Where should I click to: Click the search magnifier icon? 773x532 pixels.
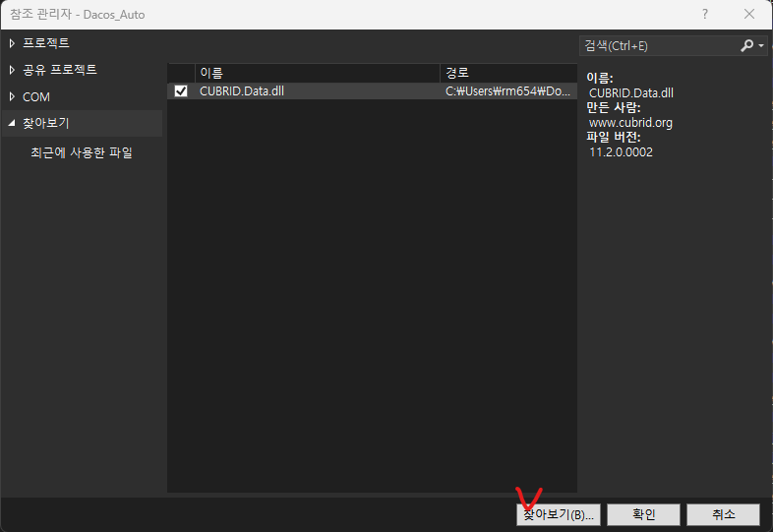pos(746,46)
